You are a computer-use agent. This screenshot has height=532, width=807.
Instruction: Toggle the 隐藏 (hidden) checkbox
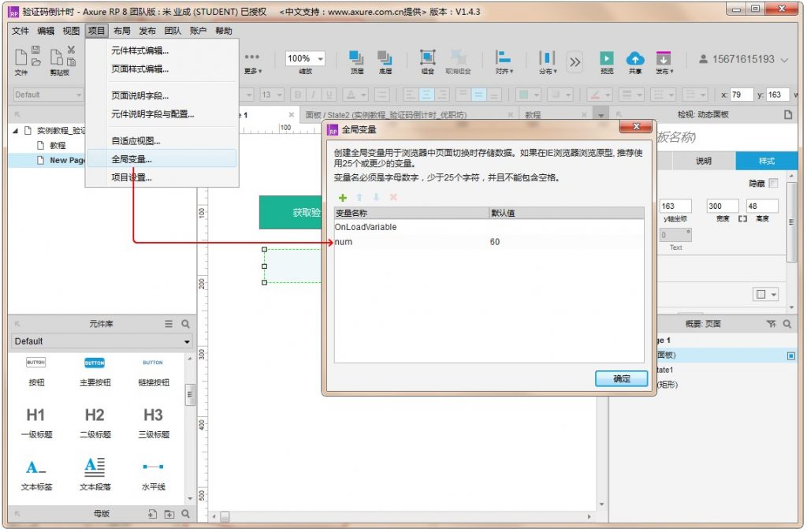[773, 183]
